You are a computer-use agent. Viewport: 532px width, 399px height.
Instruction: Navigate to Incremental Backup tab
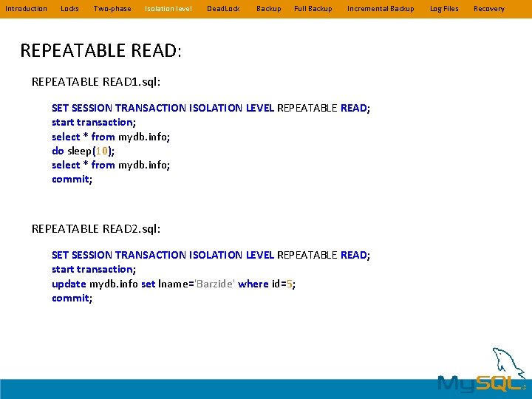pyautogui.click(x=381, y=9)
